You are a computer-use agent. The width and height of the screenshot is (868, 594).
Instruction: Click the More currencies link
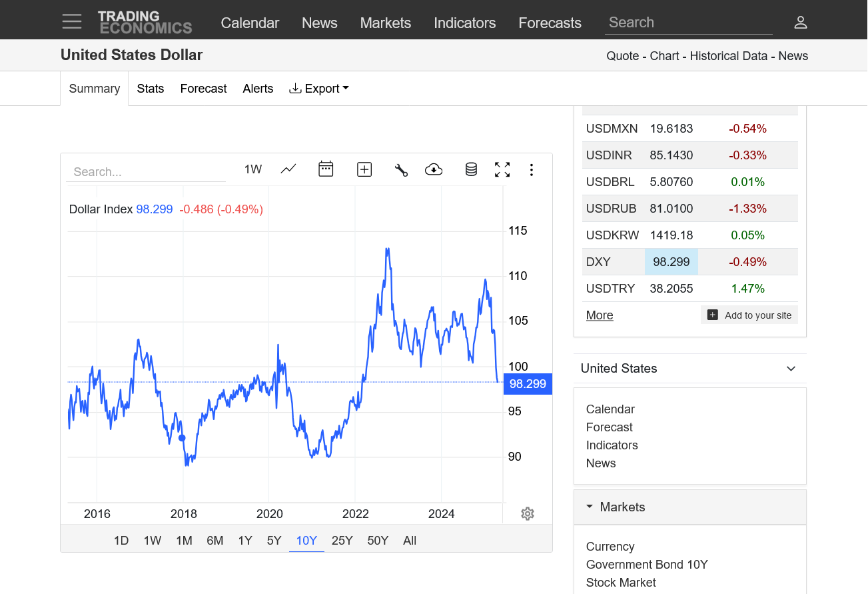(x=600, y=315)
